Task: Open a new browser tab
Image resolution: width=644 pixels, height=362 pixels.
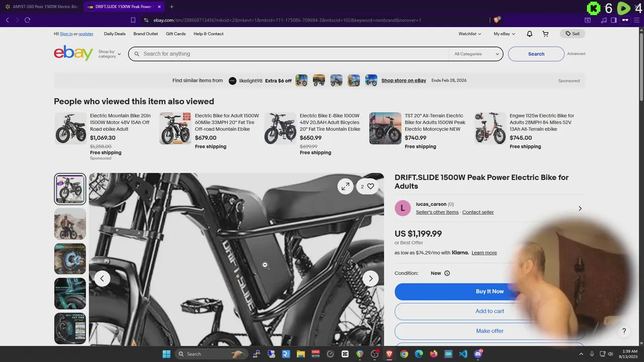Action: click(x=172, y=7)
